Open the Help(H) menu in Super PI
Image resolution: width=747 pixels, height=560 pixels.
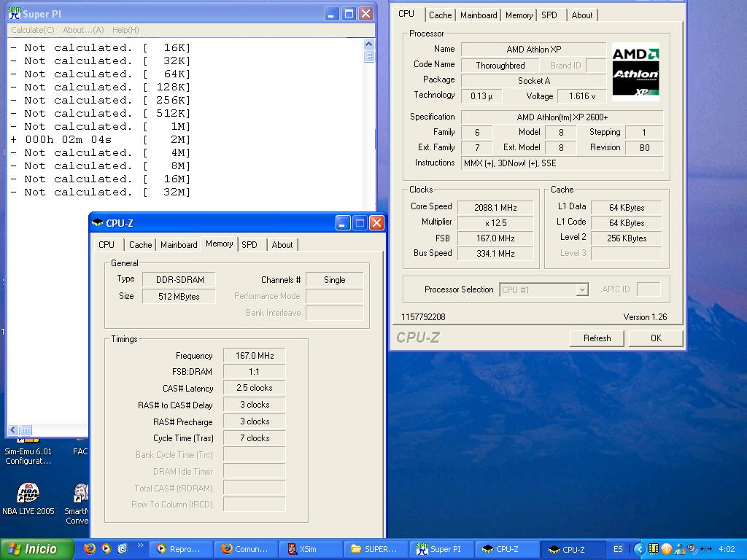125,30
